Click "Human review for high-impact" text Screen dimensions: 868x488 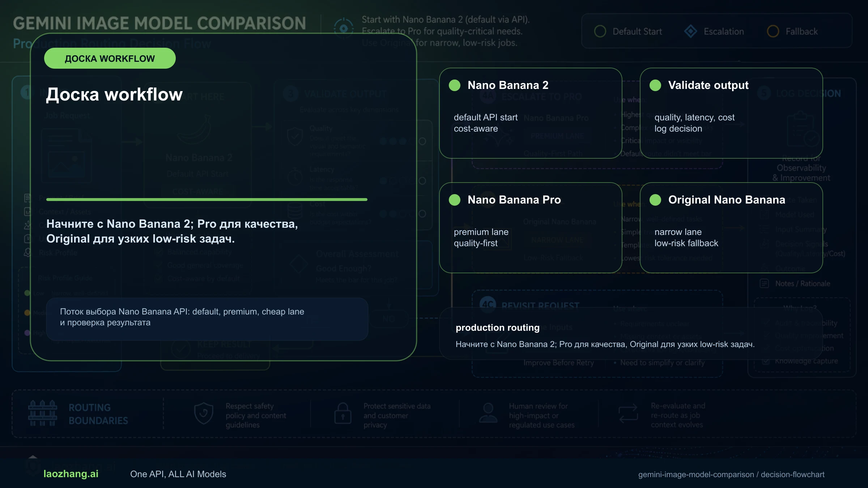click(542, 416)
